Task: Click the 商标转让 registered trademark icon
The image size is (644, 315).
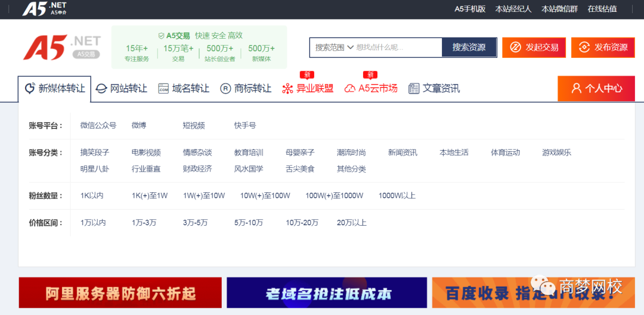Action: coord(225,89)
